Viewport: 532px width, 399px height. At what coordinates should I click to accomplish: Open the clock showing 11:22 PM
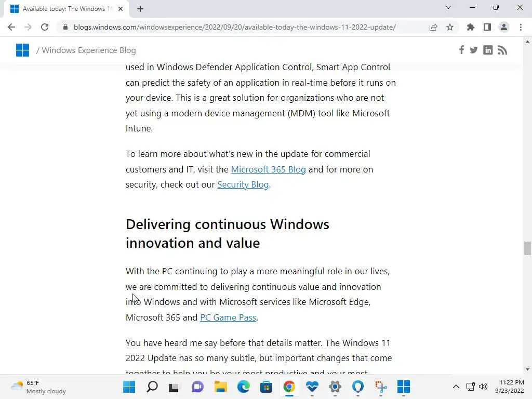(x=509, y=387)
